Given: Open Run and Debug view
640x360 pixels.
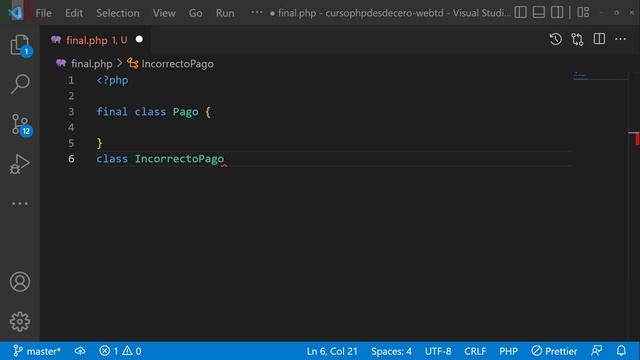Looking at the screenshot, I should [20, 164].
